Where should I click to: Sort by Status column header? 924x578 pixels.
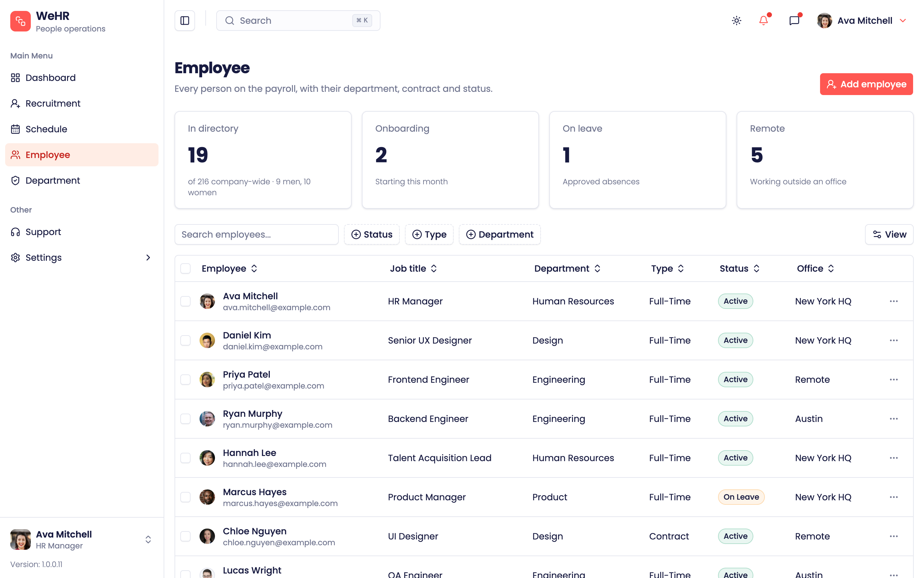point(740,268)
